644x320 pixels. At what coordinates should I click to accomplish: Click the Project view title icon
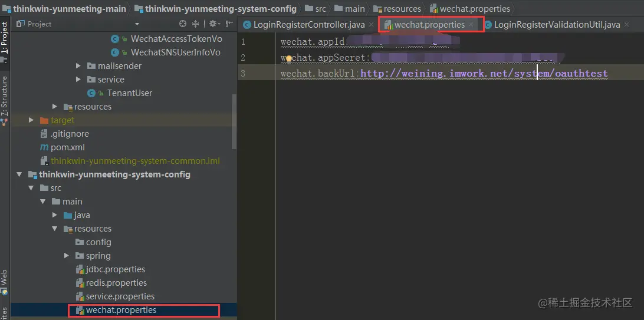[21, 24]
